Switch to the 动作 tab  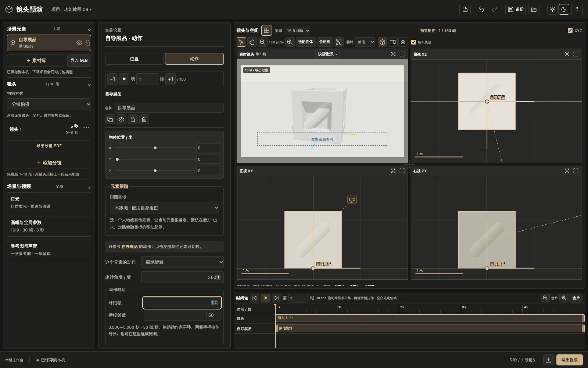(x=194, y=59)
